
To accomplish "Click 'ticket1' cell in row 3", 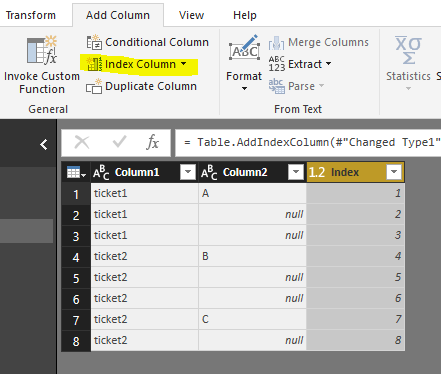I will (x=144, y=235).
